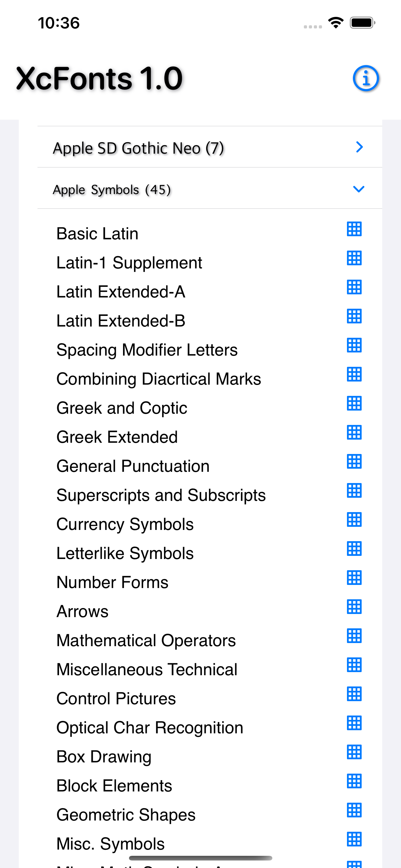This screenshot has height=868, width=401.
Task: Open the info button beside XcFonts title
Action: click(366, 78)
